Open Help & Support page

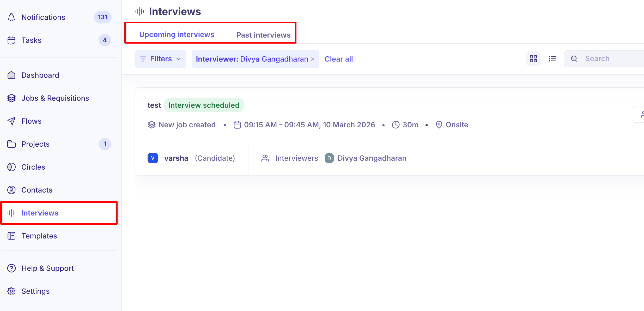47,268
